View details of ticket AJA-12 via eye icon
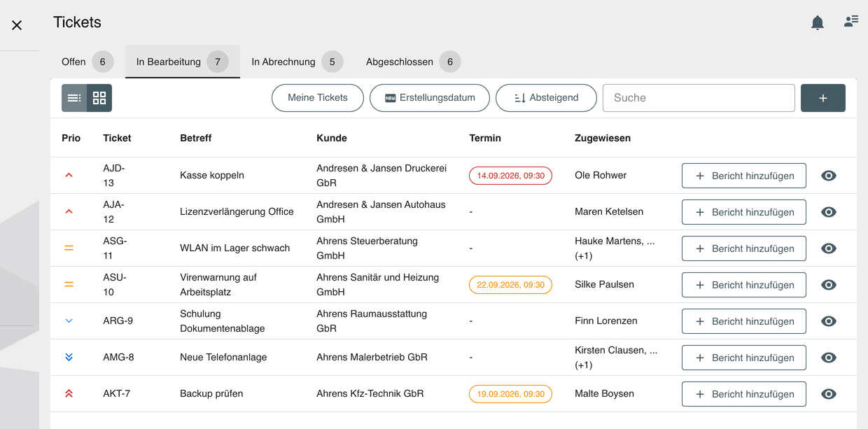 point(829,212)
